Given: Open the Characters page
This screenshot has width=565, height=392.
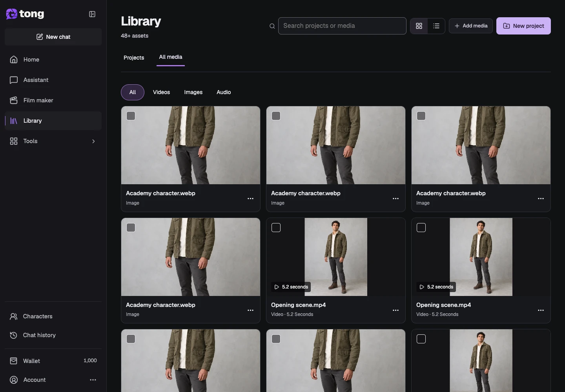Looking at the screenshot, I should [x=53, y=316].
